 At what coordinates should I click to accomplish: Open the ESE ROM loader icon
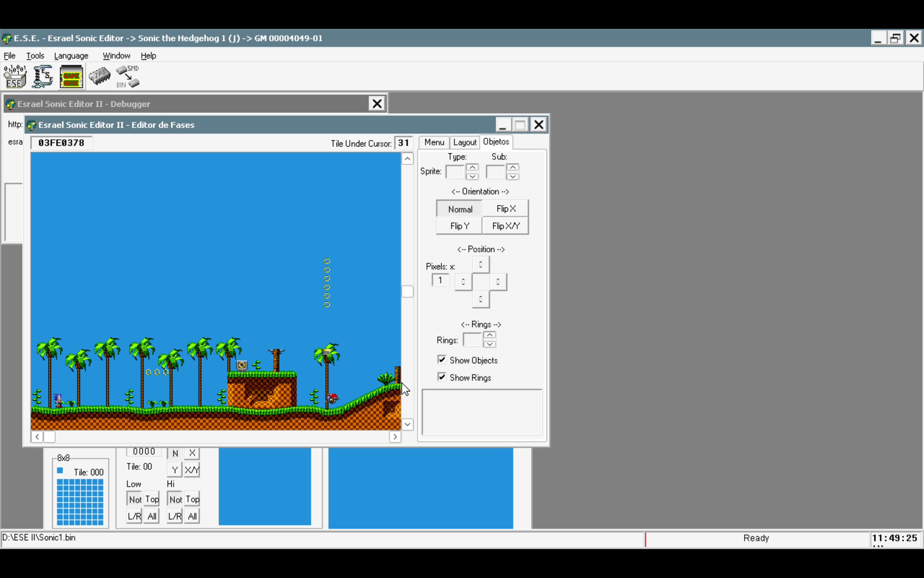[14, 76]
